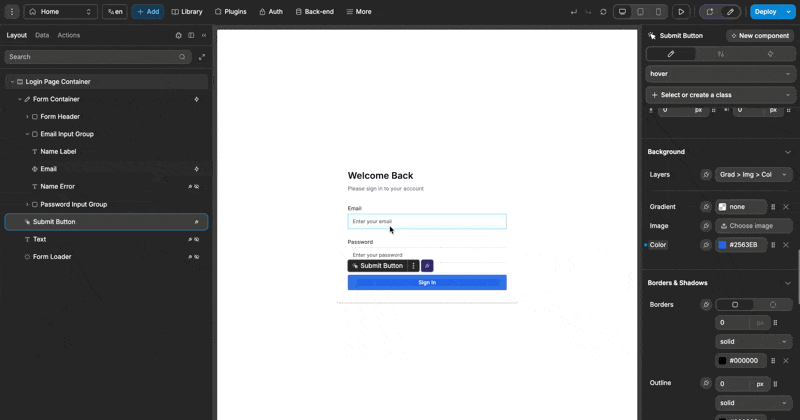Open the Plugins menu
800x420 pixels.
tap(231, 12)
